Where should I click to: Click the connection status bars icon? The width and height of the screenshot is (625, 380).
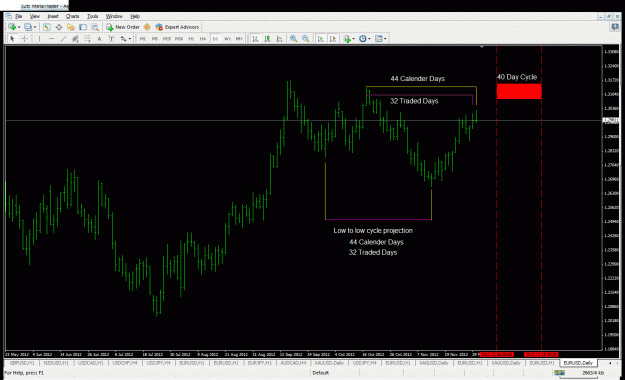pos(560,373)
